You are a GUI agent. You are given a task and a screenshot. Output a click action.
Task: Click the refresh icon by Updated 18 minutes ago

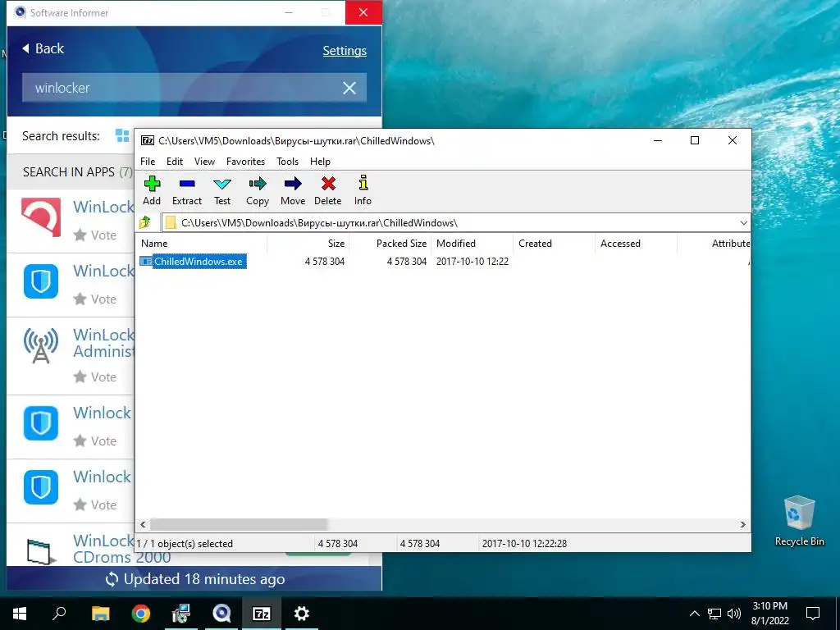[x=112, y=579]
